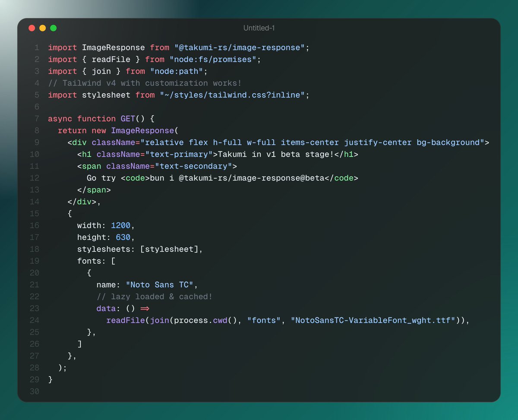518x420 pixels.
Task: Click the green maximize window button
Action: pyautogui.click(x=53, y=28)
